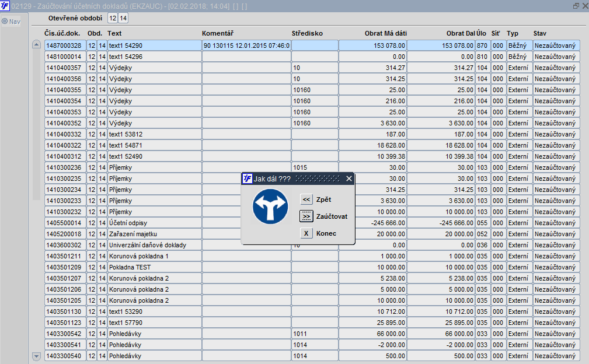
Task: Click the blue fork direction sign icon
Action: [270, 206]
